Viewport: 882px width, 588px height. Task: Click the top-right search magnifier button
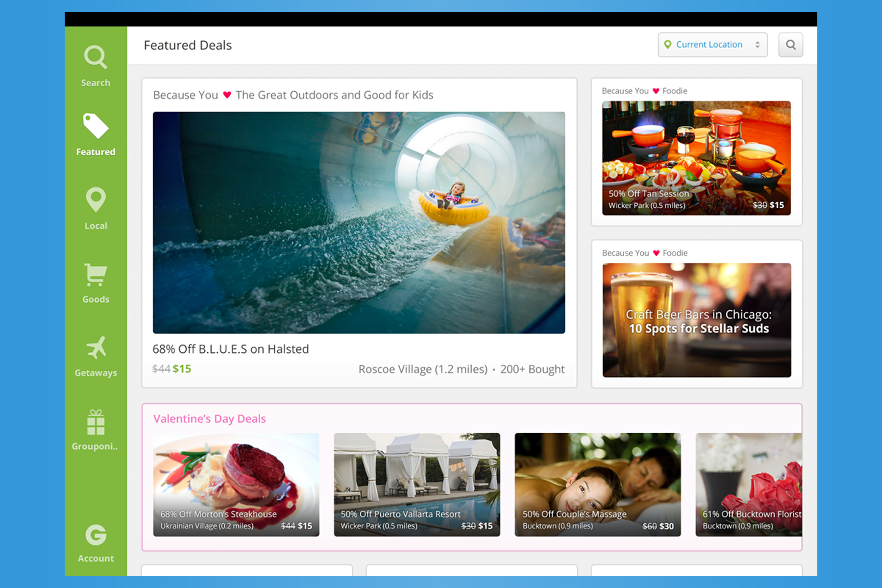tap(790, 45)
